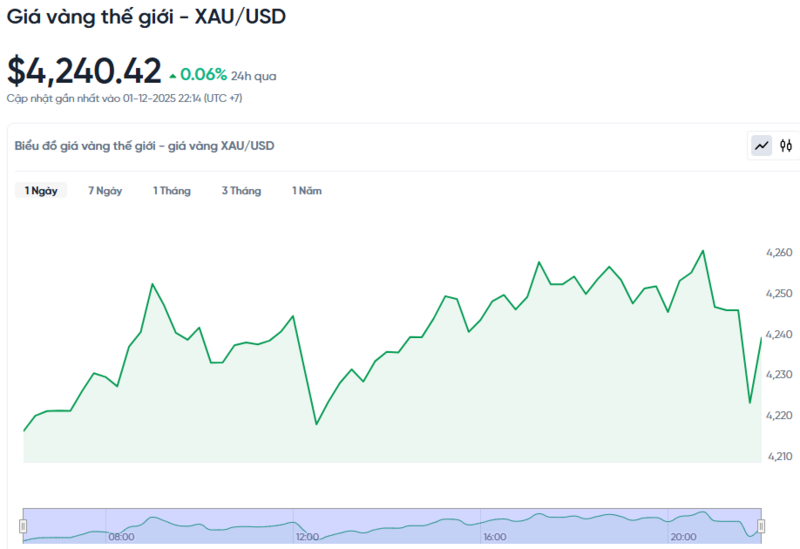Viewport: 800px width, 549px height.
Task: Select the 1 Ngày time range
Action: tap(41, 191)
